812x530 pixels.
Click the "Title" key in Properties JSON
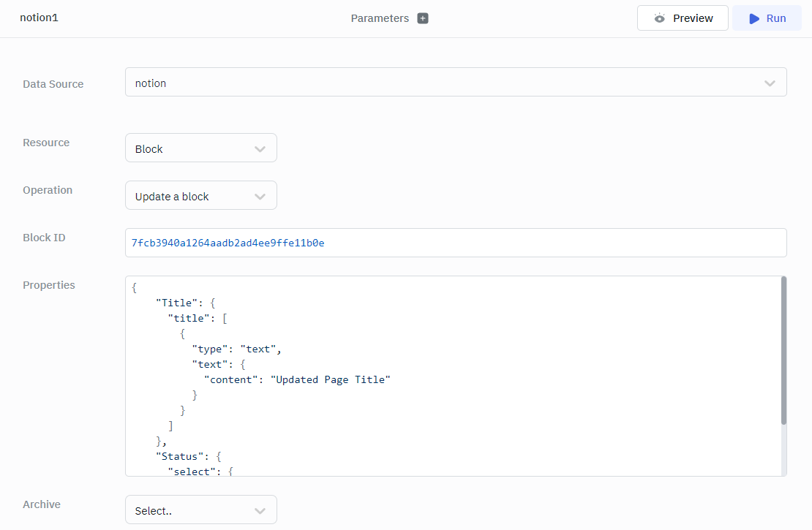click(x=177, y=303)
